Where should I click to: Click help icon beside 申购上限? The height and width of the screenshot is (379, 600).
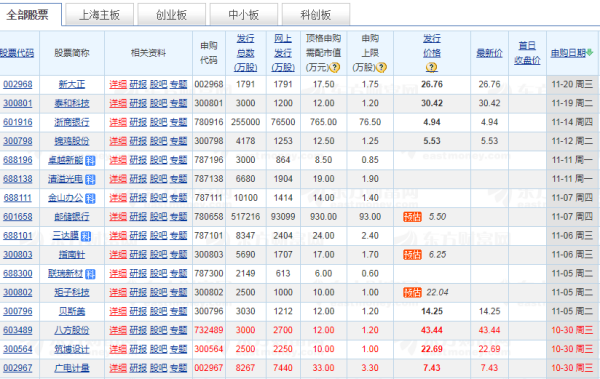point(381,68)
